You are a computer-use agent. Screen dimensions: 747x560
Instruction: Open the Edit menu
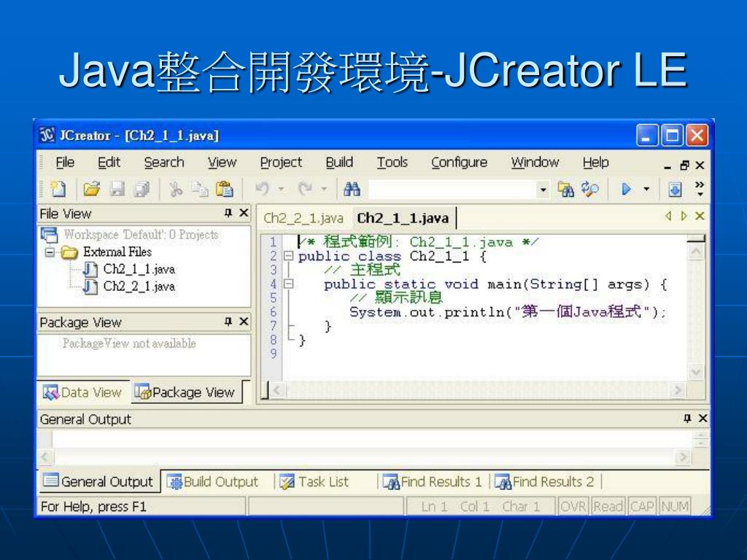pos(109,163)
